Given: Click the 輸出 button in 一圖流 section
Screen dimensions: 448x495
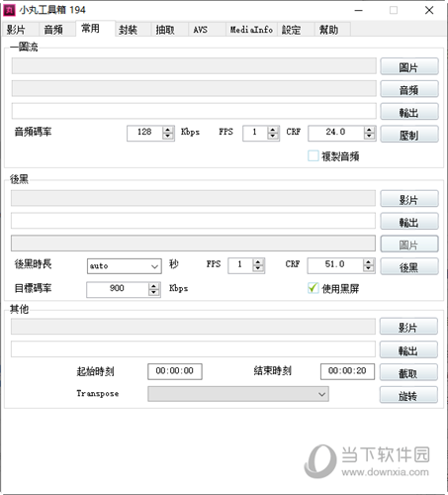Looking at the screenshot, I should (x=409, y=112).
